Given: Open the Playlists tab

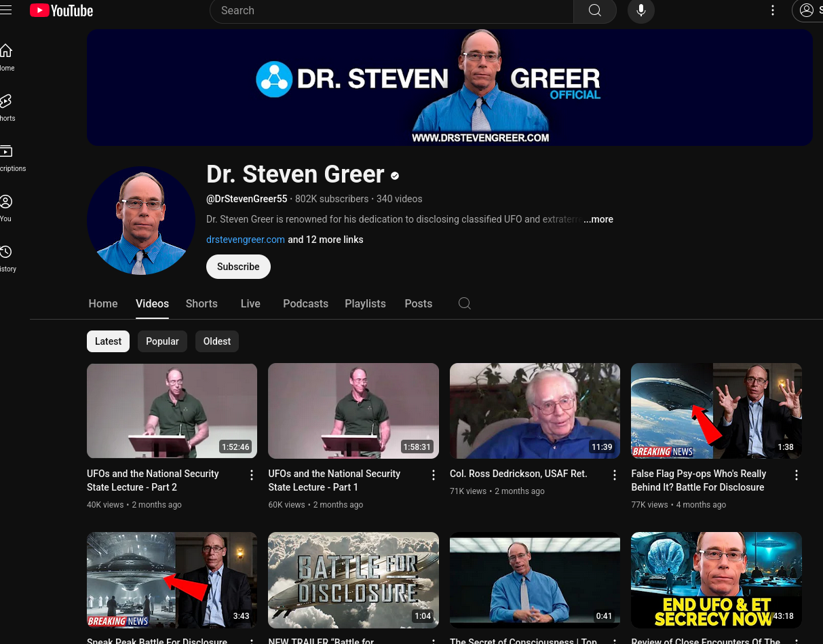Looking at the screenshot, I should (x=365, y=303).
